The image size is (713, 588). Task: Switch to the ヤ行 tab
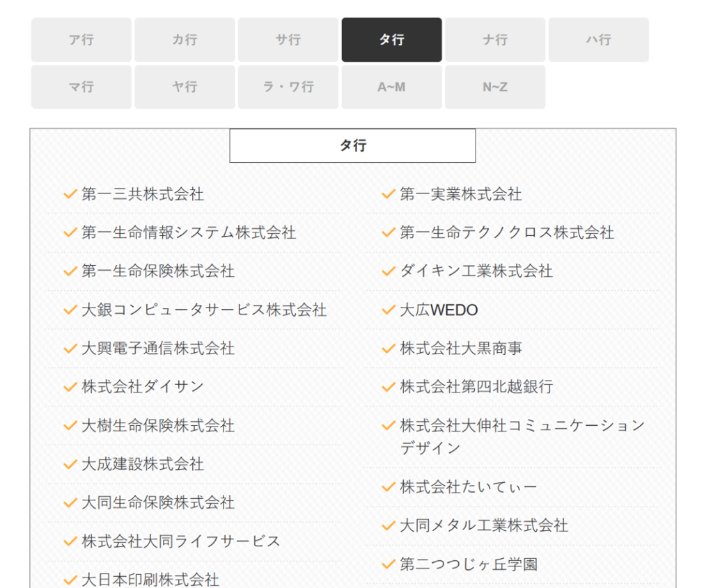(x=185, y=87)
